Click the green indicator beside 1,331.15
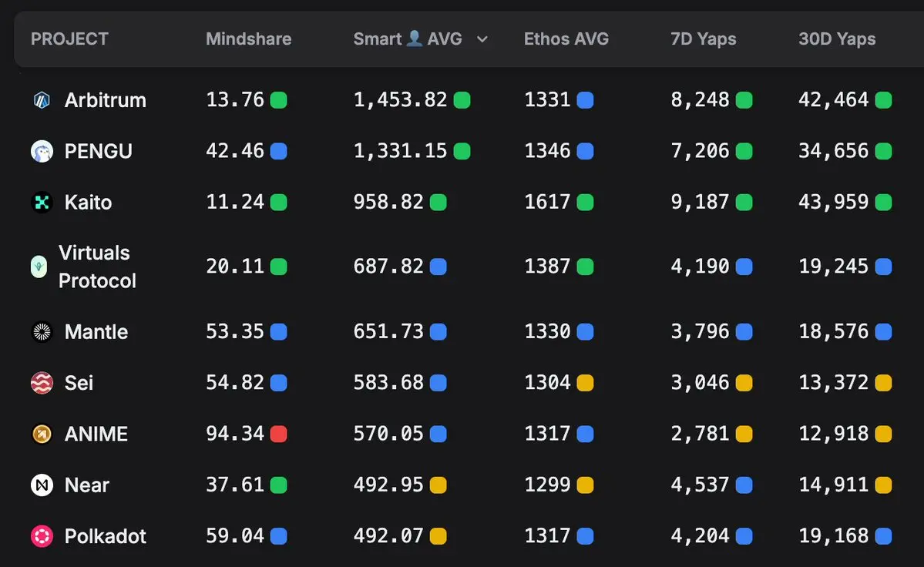Screen dimensions: 924x567 (x=462, y=151)
